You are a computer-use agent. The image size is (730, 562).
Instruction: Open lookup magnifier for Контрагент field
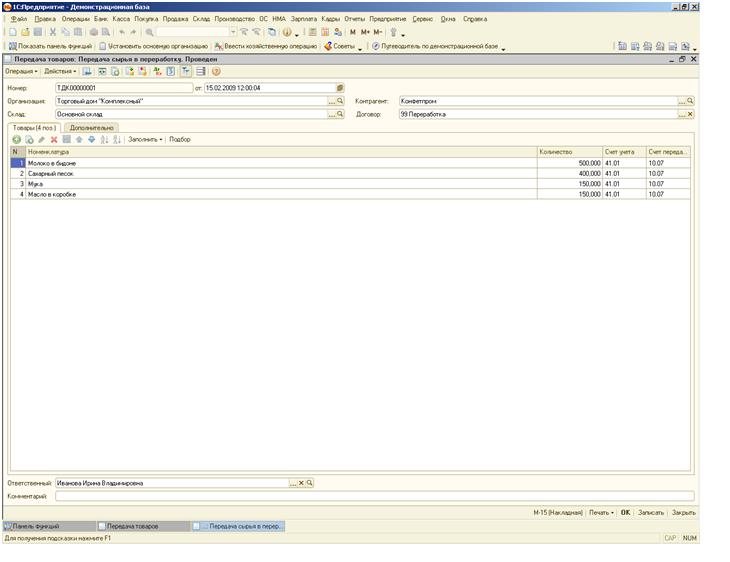[690, 101]
